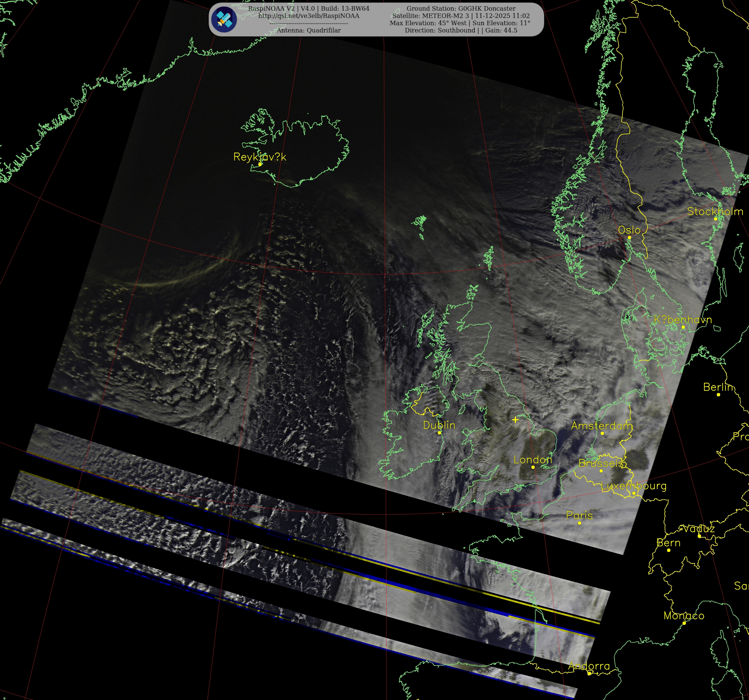The height and width of the screenshot is (700, 749).
Task: Click the Amsterdam city label
Action: coord(602,426)
